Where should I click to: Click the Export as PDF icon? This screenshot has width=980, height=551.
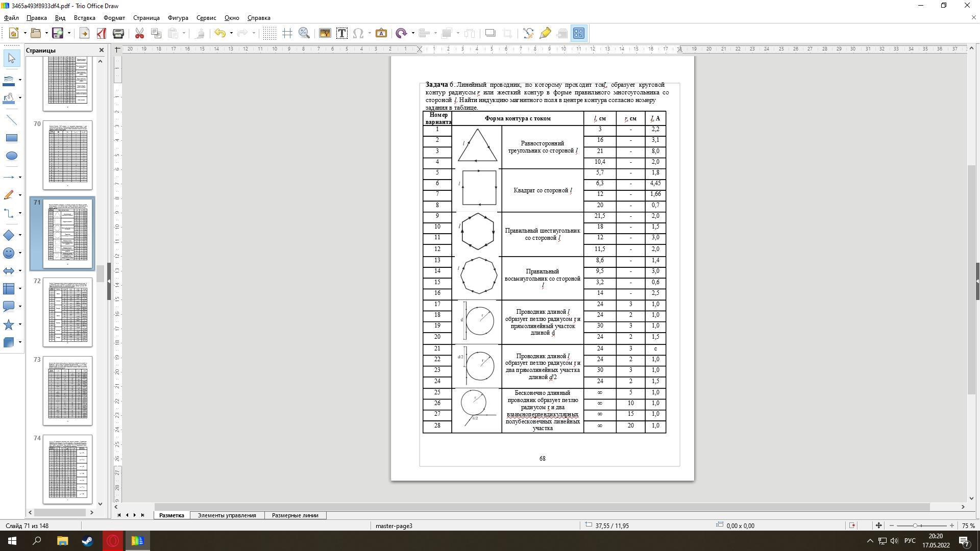pos(101,33)
